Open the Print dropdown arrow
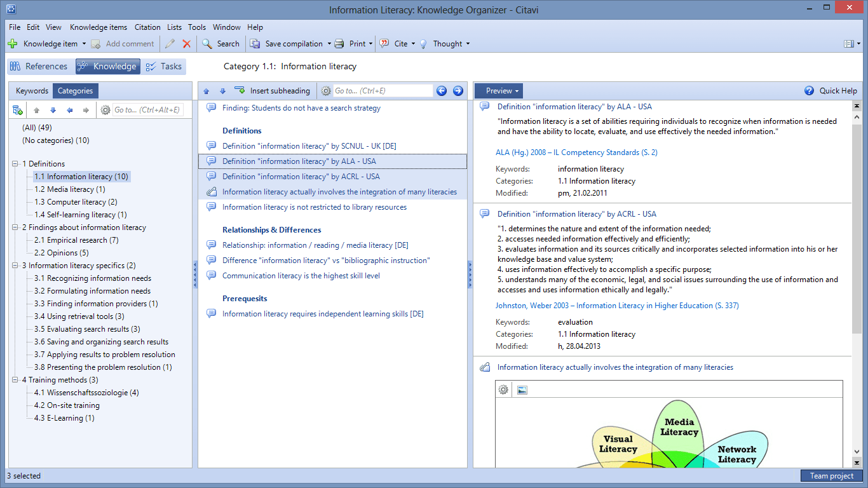The height and width of the screenshot is (488, 868). pyautogui.click(x=372, y=44)
